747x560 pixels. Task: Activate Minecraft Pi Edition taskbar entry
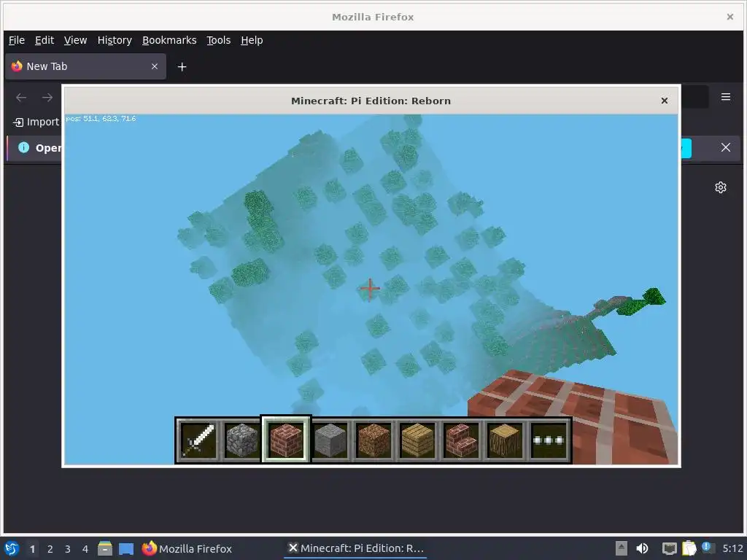(356, 548)
